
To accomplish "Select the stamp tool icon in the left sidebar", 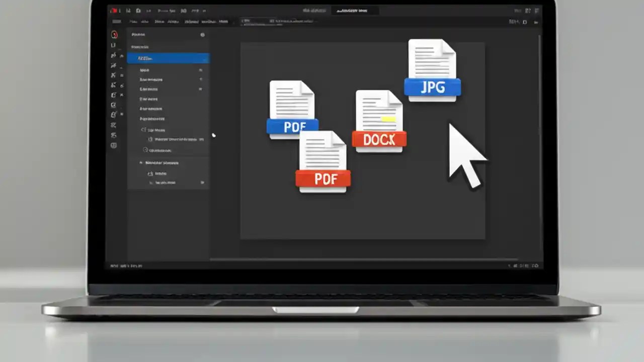I will click(x=114, y=105).
